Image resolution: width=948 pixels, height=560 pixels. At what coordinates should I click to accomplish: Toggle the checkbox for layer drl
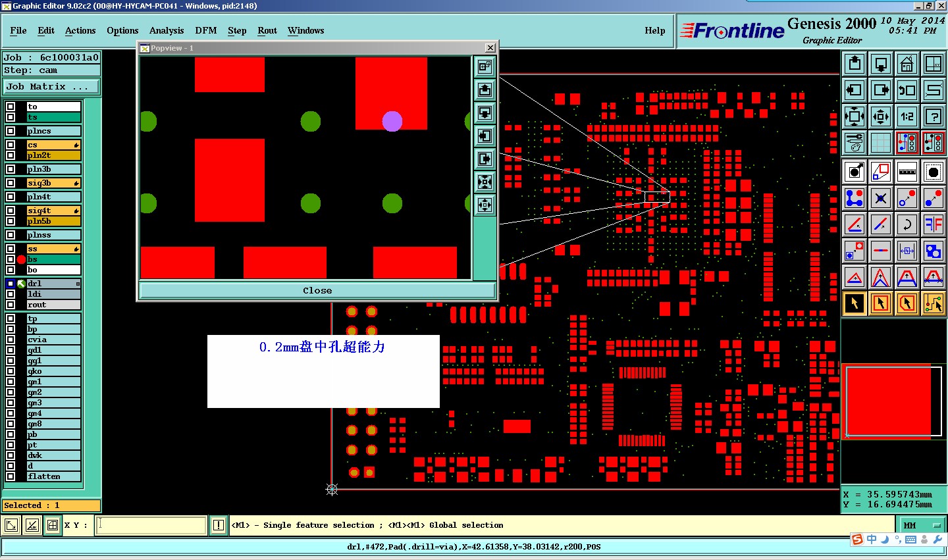tap(11, 284)
